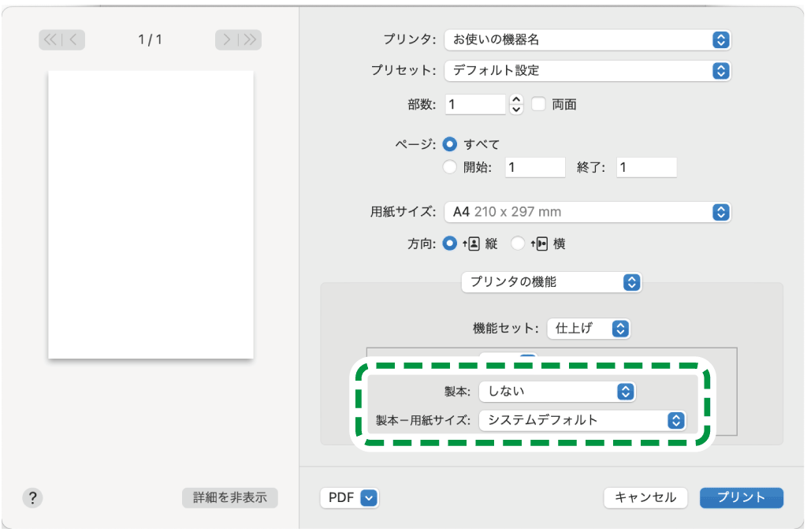
Task: Enable the 両面 checkbox
Action: point(541,103)
